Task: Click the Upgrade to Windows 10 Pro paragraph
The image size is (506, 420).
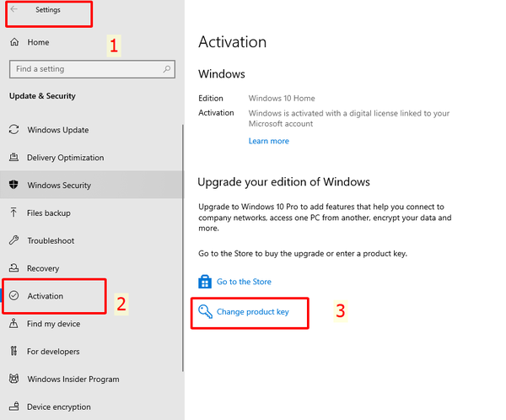Action: 325,218
